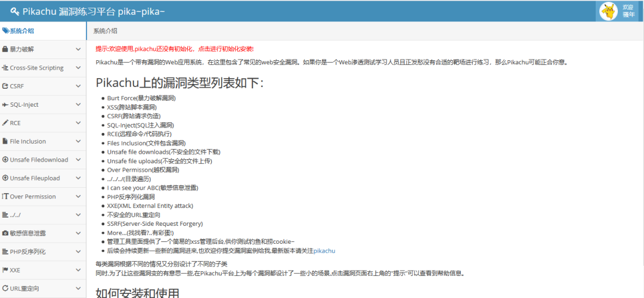The width and height of the screenshot is (644, 298).
Task: Click the 系统介绍 breadcrumb text
Action: click(x=105, y=31)
